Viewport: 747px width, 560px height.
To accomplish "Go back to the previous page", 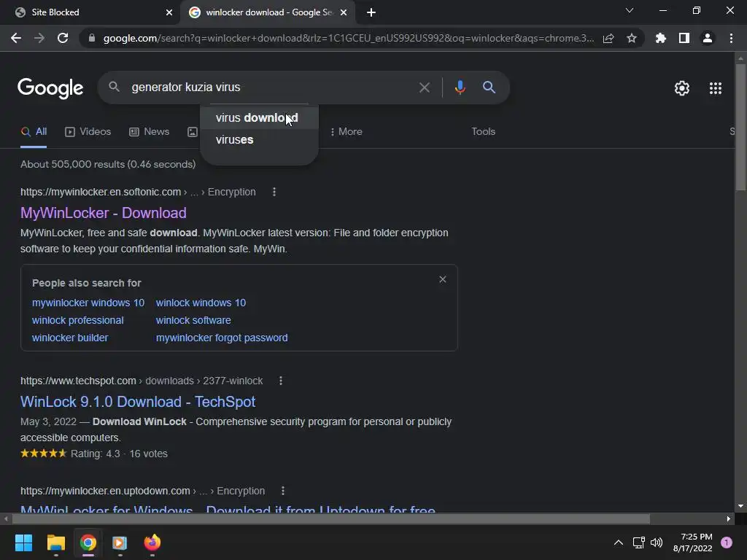I will (16, 38).
